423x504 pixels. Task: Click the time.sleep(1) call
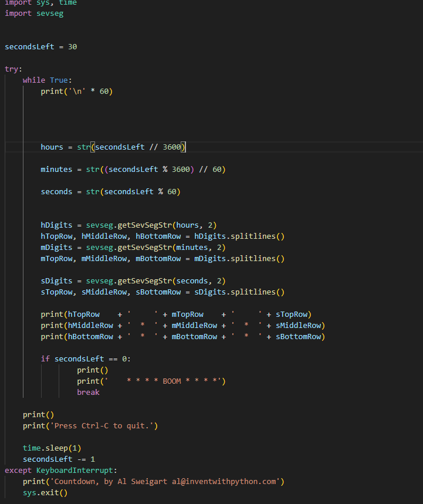[x=52, y=448]
